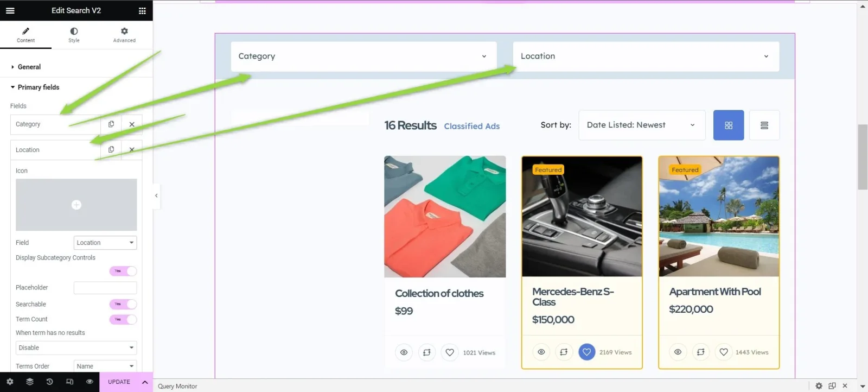
Task: Open save options arrow beside UPDATE
Action: click(x=145, y=382)
